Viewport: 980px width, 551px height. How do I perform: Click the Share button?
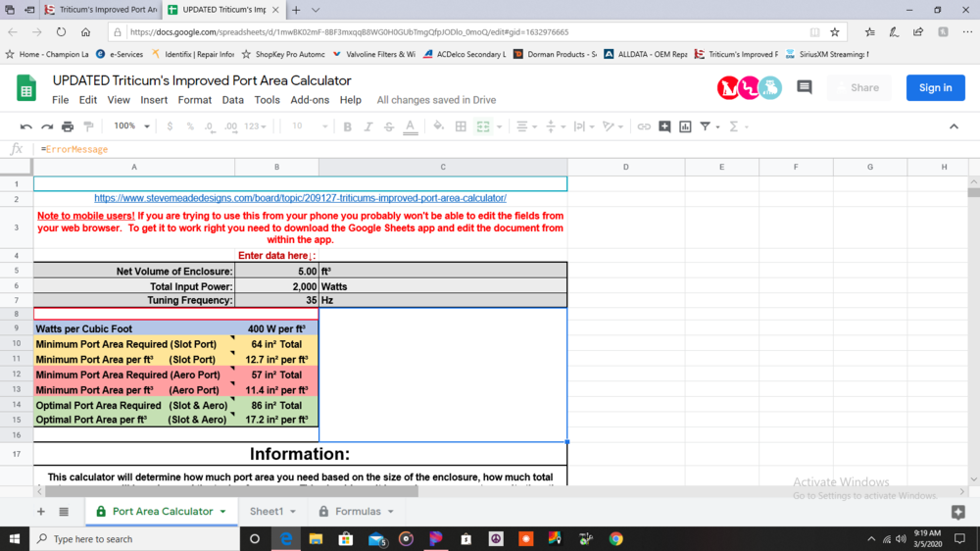tap(858, 87)
